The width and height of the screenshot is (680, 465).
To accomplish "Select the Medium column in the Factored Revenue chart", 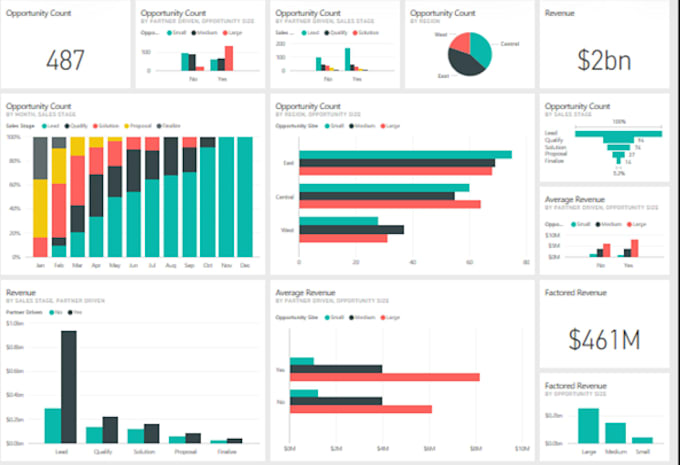I will pos(615,433).
